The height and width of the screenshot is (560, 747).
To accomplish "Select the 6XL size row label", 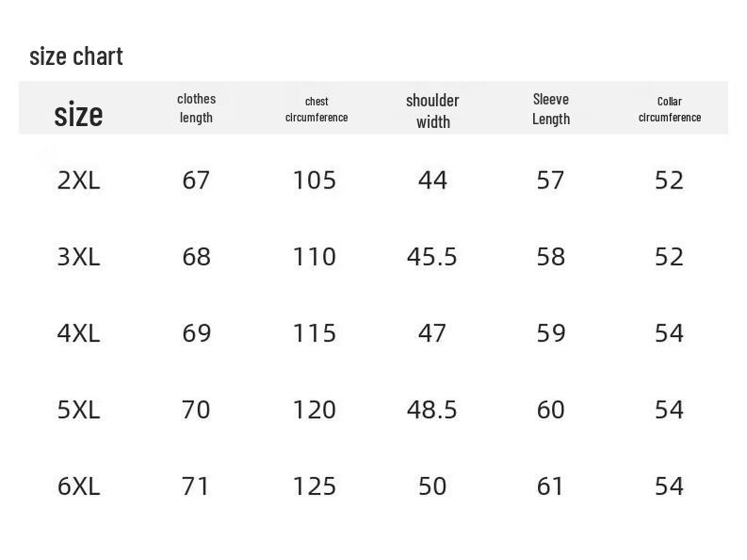I will (x=78, y=486).
